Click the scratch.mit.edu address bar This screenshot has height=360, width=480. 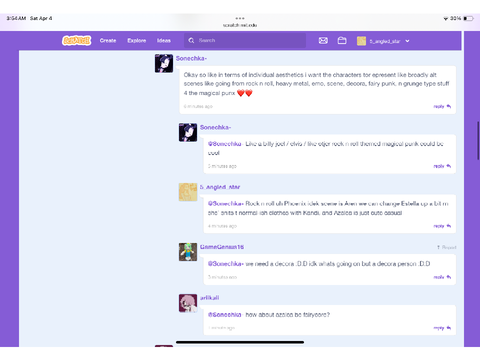coord(240,25)
